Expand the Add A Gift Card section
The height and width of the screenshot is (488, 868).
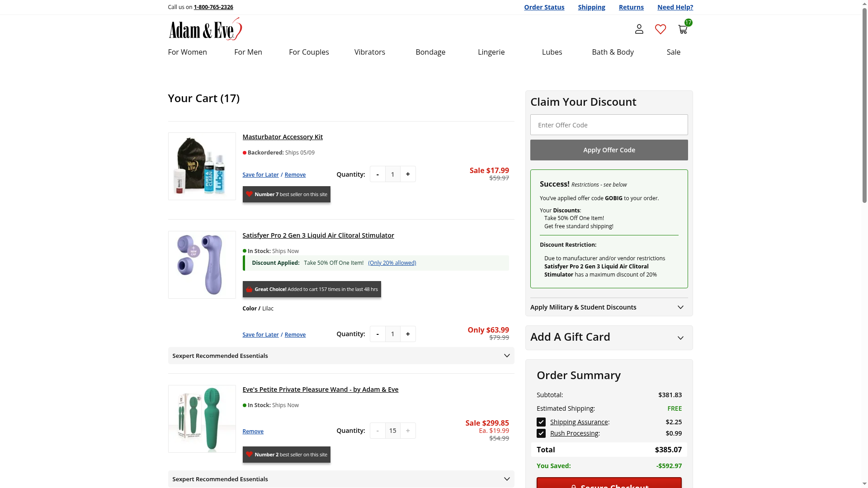coord(609,338)
